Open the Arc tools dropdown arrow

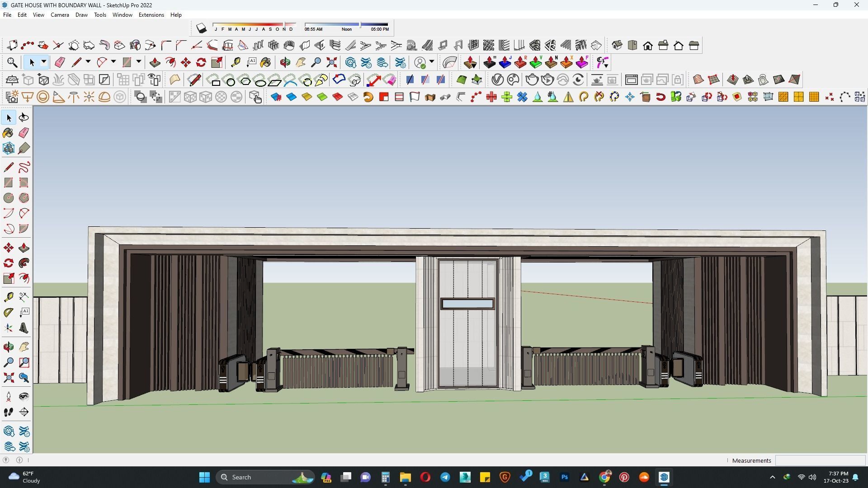[113, 62]
